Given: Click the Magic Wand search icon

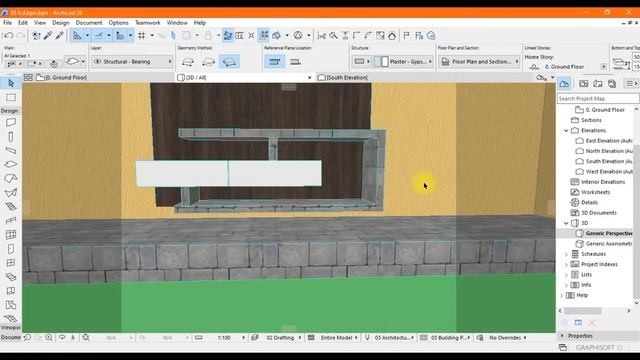Looking at the screenshot, I should click(333, 36).
